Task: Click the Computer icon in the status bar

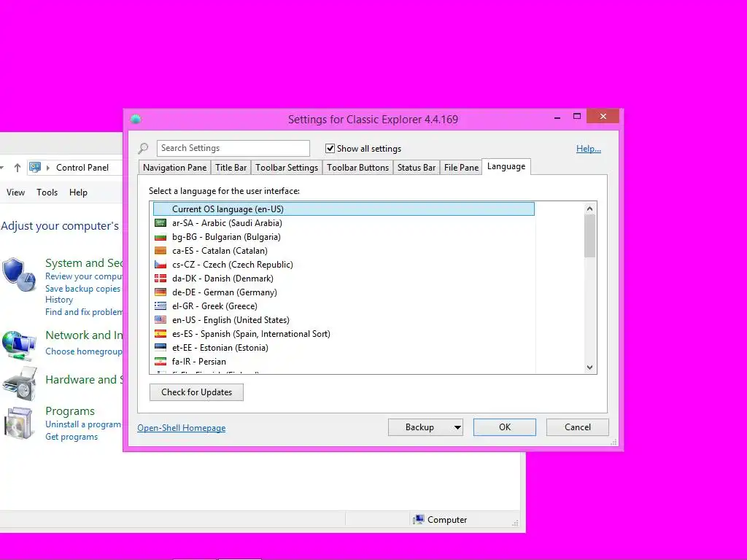Action: [x=418, y=519]
